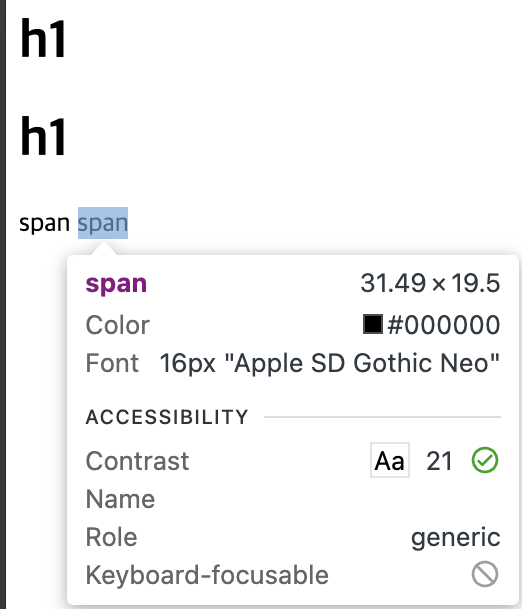Click the Contrast label
This screenshot has height=609, width=522.
[137, 461]
